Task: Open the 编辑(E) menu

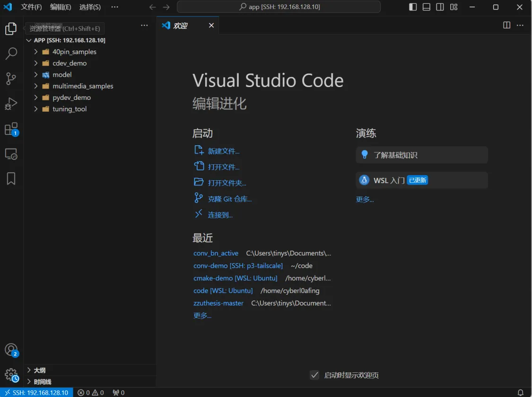Action: tap(61, 7)
